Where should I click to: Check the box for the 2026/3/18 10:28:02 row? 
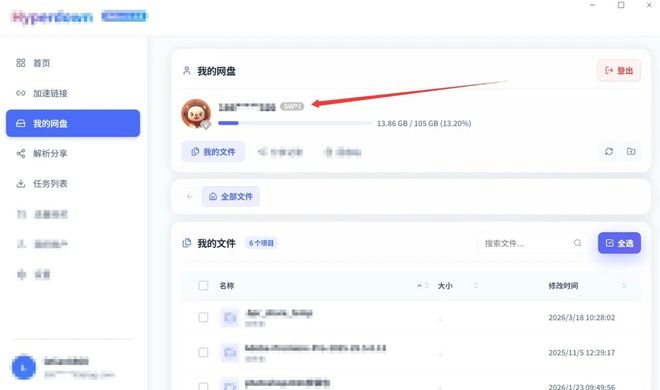pyautogui.click(x=203, y=317)
